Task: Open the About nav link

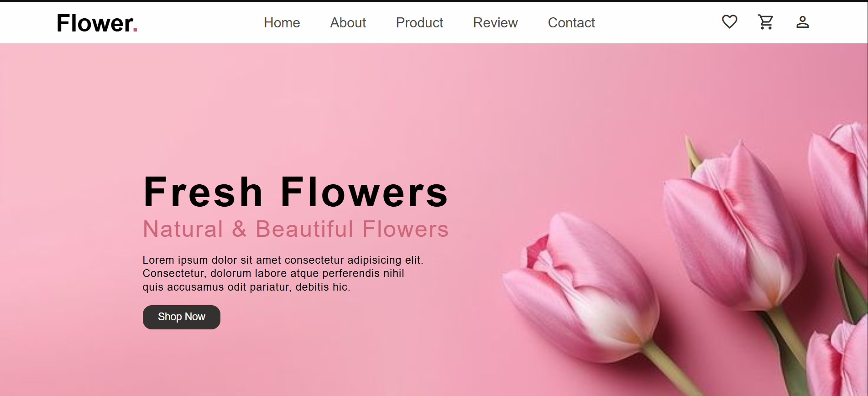Action: [348, 22]
